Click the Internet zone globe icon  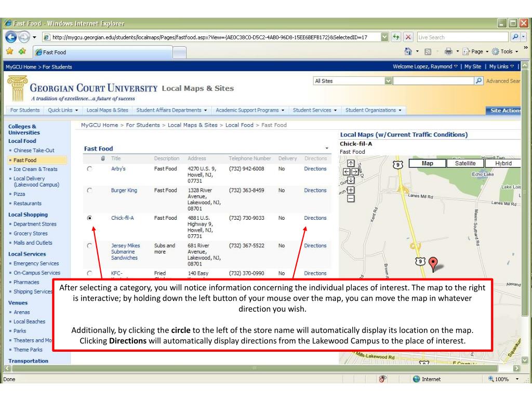(416, 379)
